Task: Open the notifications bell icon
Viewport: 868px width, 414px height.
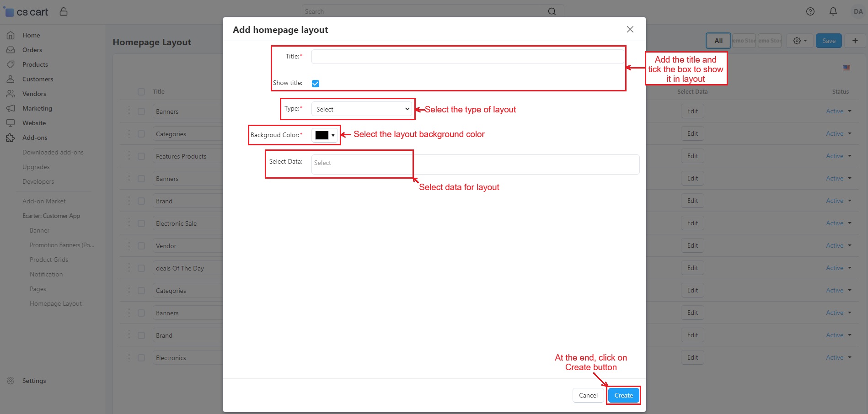Action: point(833,11)
